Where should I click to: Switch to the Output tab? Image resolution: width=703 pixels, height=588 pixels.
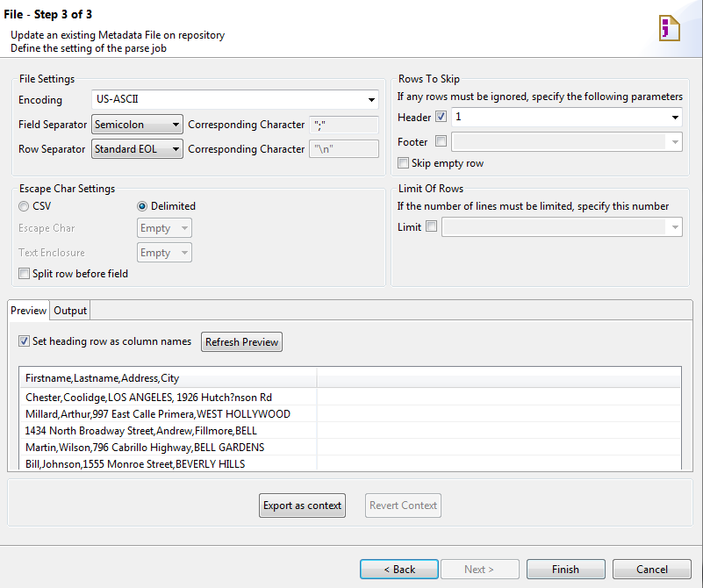point(69,310)
